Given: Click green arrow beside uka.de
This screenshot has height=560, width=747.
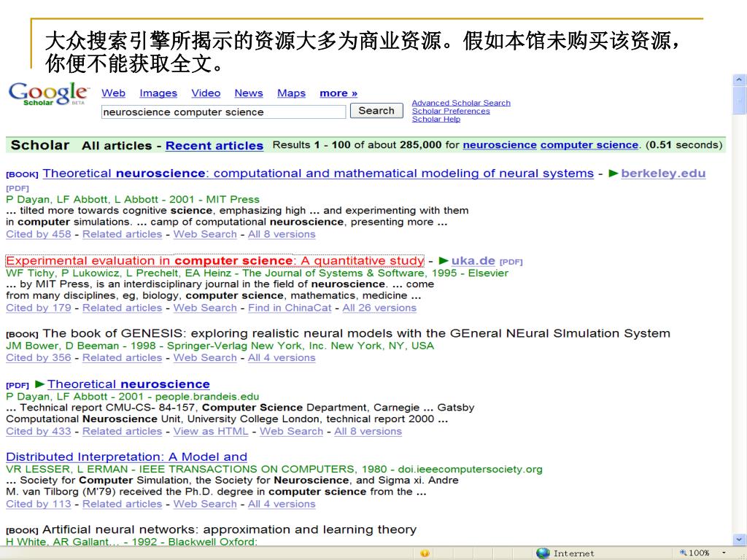Looking at the screenshot, I should 444,260.
